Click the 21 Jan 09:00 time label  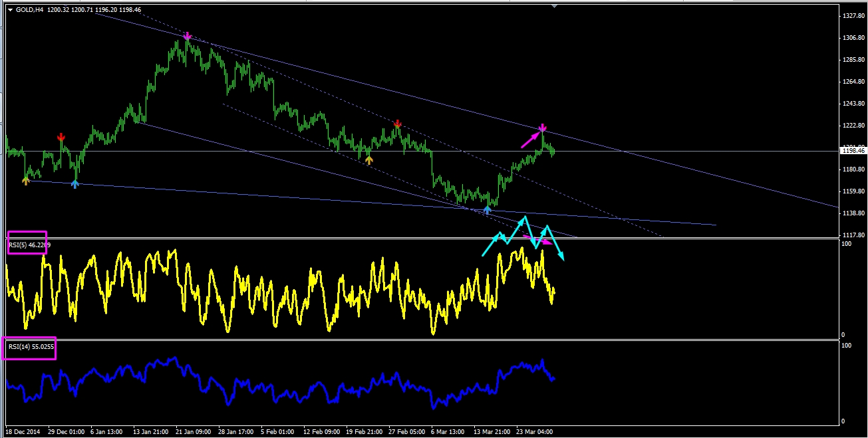coord(193,431)
